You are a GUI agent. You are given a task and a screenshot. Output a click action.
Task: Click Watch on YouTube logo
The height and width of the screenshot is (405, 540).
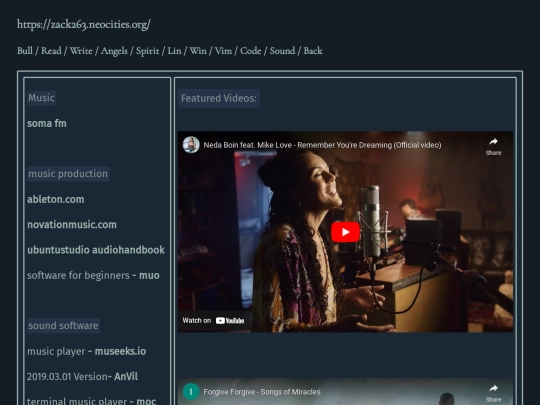click(x=214, y=321)
